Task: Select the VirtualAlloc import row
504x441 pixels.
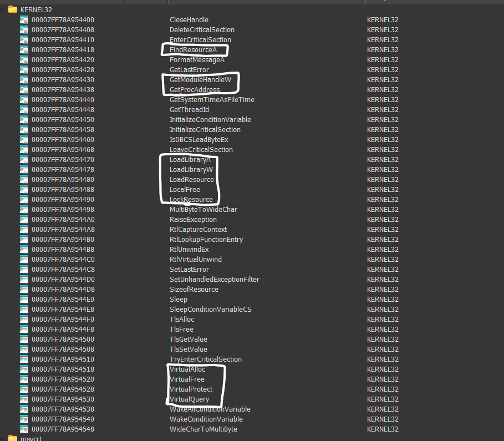Action: point(187,369)
